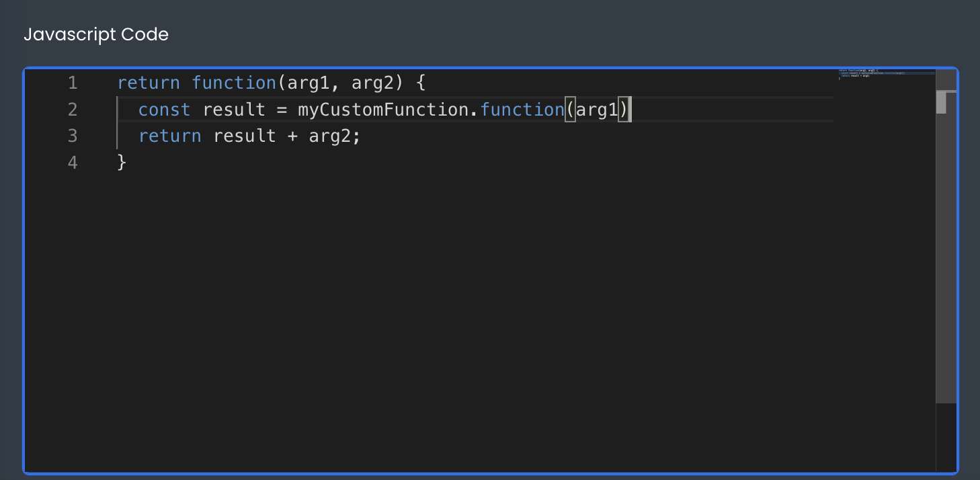Viewport: 980px width, 480px height.
Task: Place cursor on "return" keyword in line 1
Action: pos(149,83)
